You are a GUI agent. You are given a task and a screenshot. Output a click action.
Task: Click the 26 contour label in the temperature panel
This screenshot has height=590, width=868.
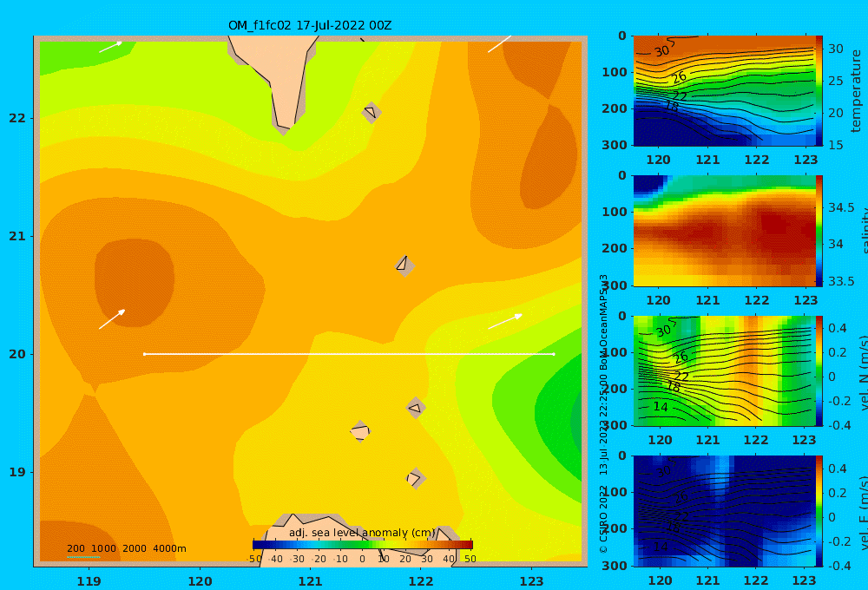point(680,77)
